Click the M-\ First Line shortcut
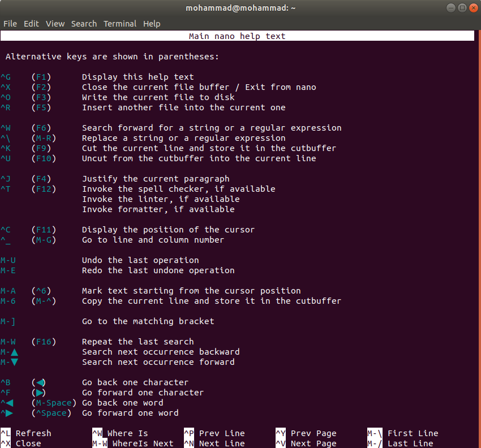Viewport: 481px width, 448px height. 403,433
